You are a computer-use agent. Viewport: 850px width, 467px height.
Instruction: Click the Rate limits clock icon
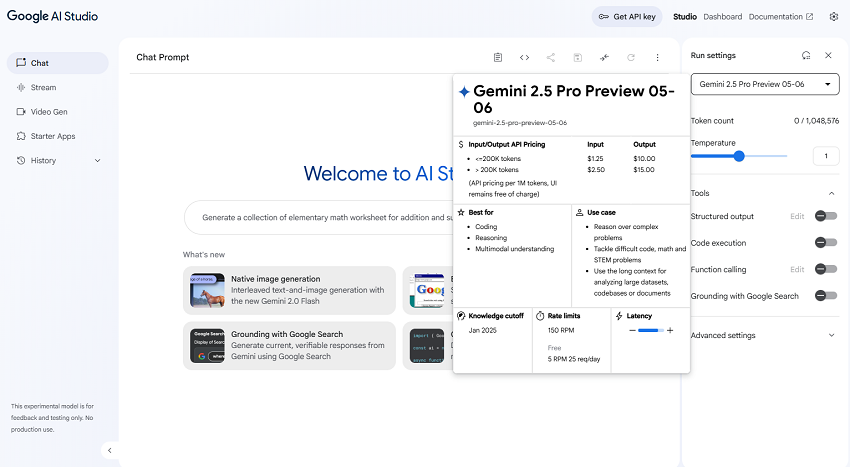(540, 316)
